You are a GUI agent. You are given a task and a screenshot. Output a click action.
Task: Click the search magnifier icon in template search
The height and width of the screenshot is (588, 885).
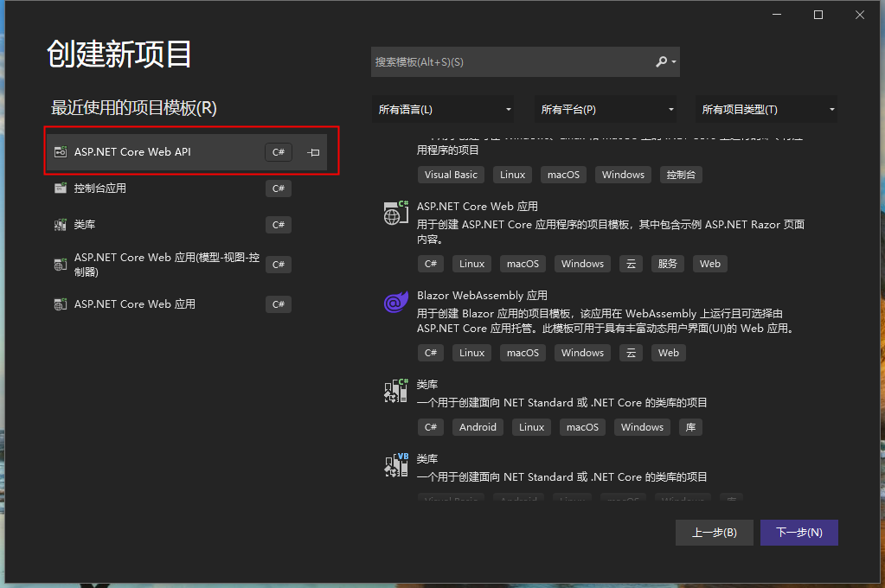point(662,62)
